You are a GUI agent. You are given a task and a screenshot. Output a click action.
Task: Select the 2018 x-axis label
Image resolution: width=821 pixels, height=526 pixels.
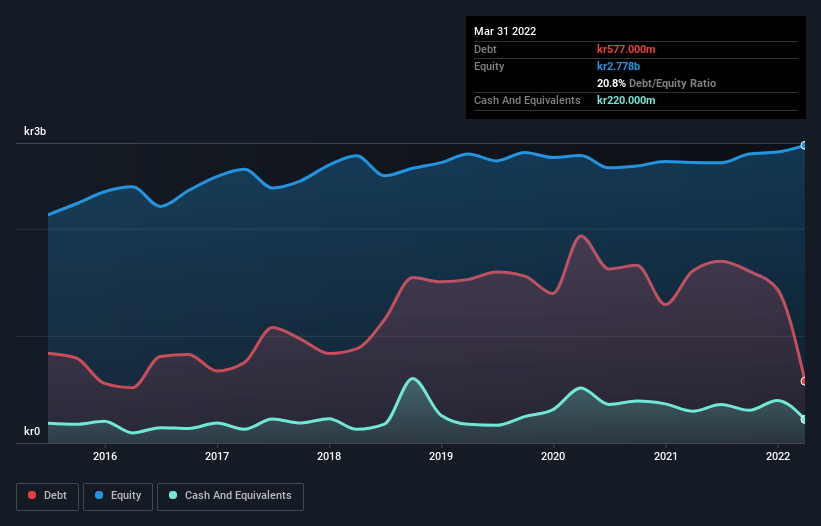[329, 456]
